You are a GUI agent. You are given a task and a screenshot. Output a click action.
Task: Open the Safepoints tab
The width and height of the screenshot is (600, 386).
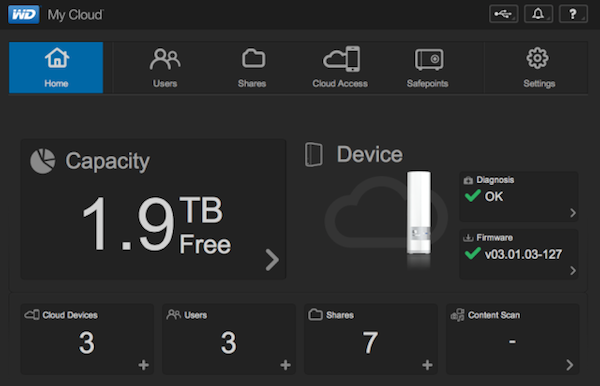(x=428, y=67)
